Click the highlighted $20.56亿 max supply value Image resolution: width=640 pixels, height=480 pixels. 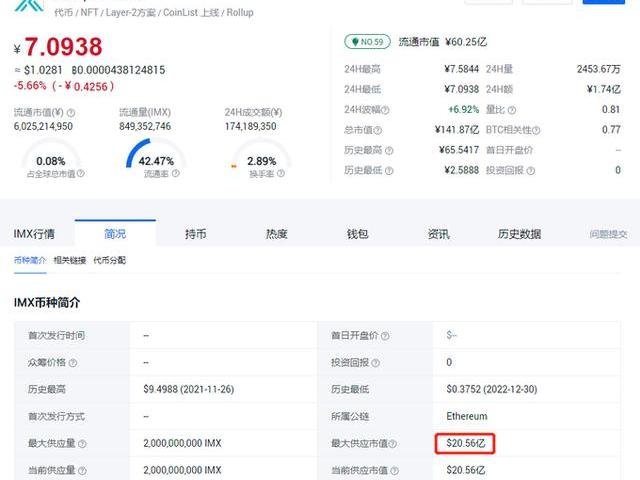[x=465, y=443]
